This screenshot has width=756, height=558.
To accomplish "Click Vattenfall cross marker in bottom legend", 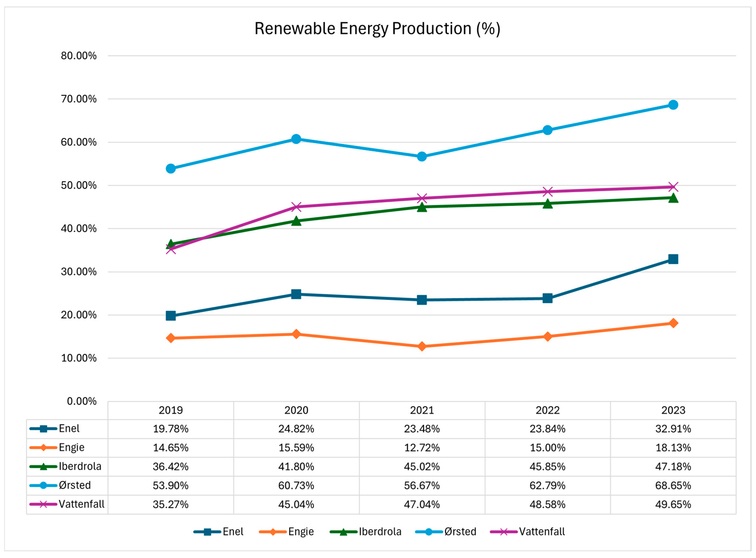I will point(504,532).
